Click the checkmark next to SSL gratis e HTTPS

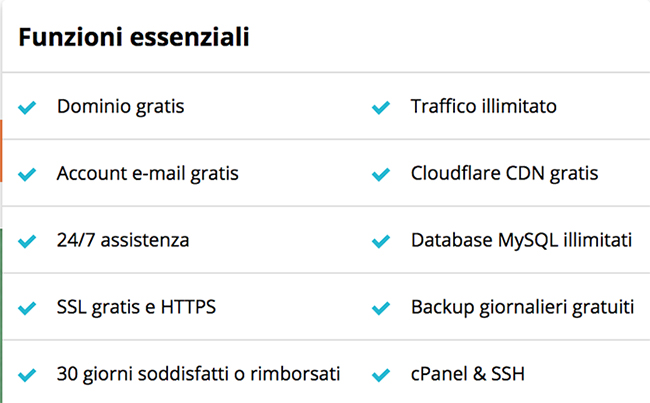28,308
